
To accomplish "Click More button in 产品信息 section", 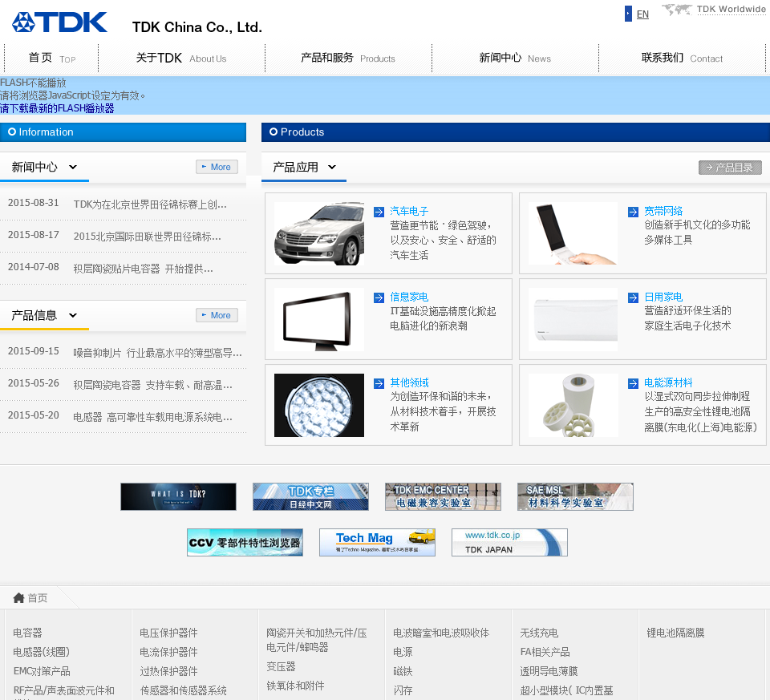I will coord(217,315).
